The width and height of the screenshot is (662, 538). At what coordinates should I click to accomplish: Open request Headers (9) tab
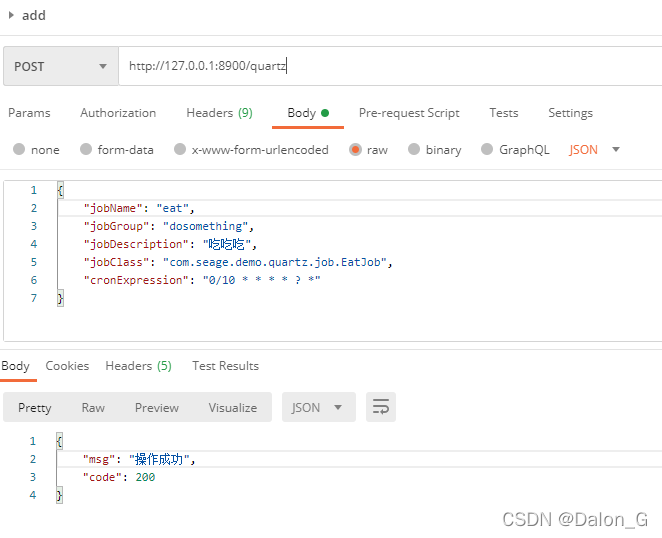pos(220,113)
